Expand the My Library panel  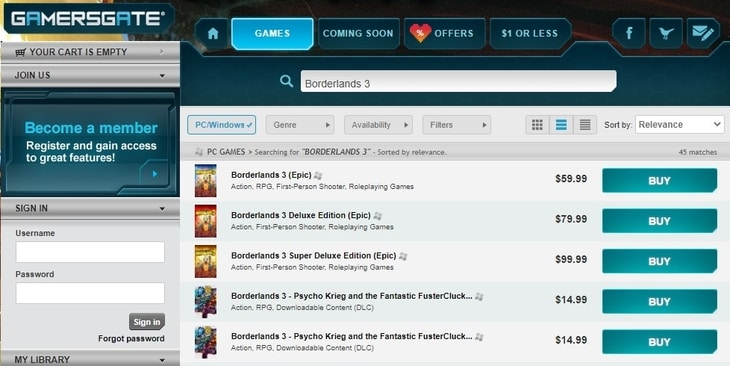point(90,359)
